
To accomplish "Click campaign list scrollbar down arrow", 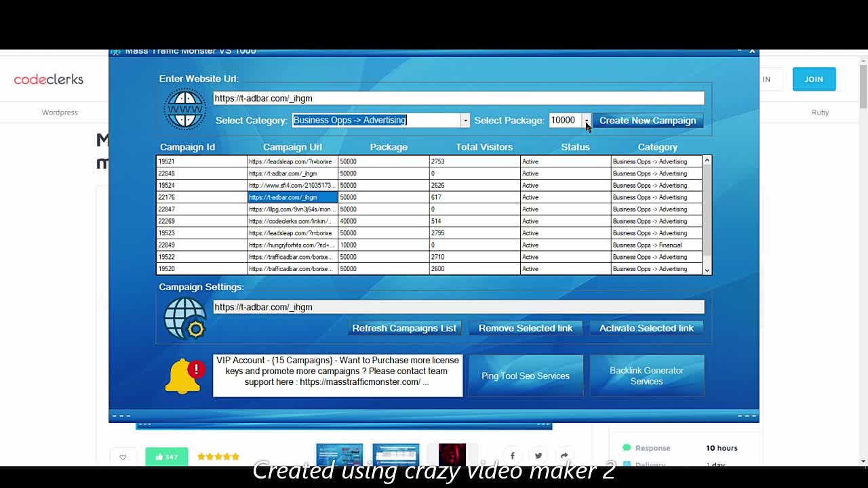I will pyautogui.click(x=707, y=270).
